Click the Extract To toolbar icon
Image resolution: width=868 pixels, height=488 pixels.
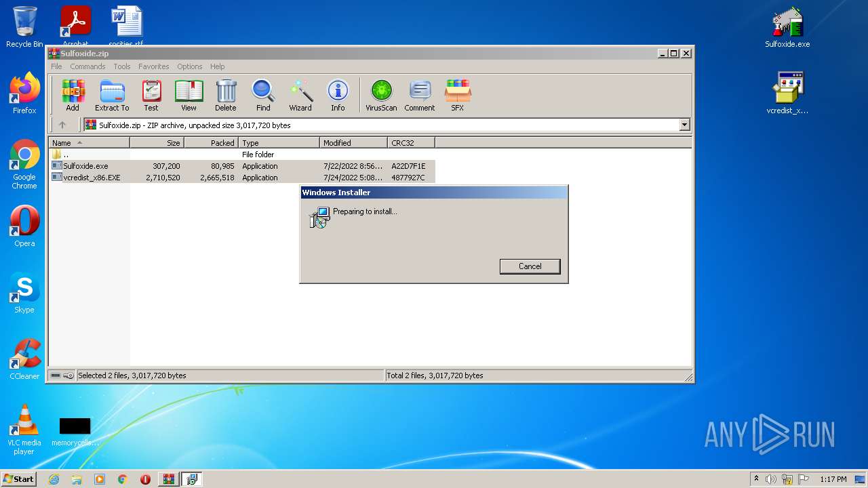click(112, 95)
